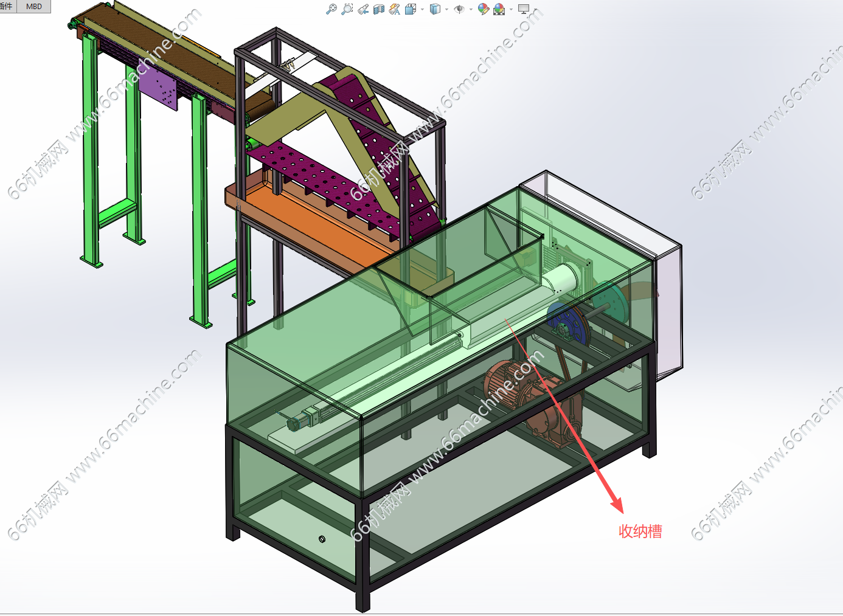The height and width of the screenshot is (616, 843).
Task: Expand the View Orientation dropdown arrow
Action: click(x=422, y=10)
